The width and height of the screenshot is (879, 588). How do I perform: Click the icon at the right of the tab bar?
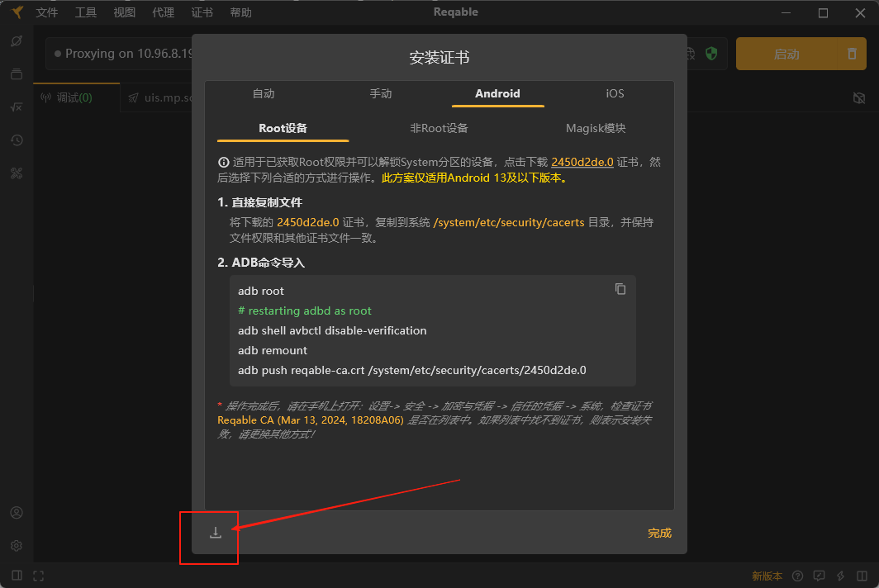click(859, 98)
